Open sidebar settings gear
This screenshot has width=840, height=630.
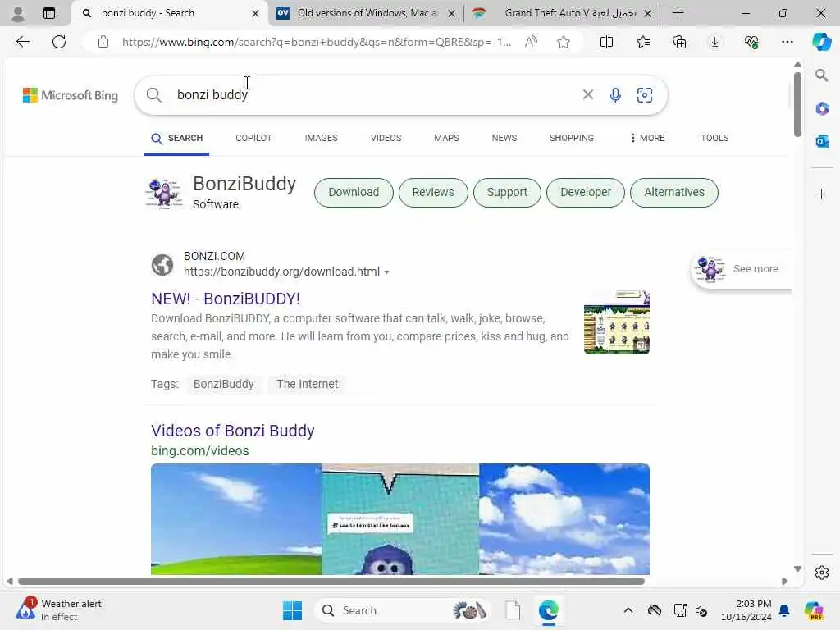pos(822,573)
